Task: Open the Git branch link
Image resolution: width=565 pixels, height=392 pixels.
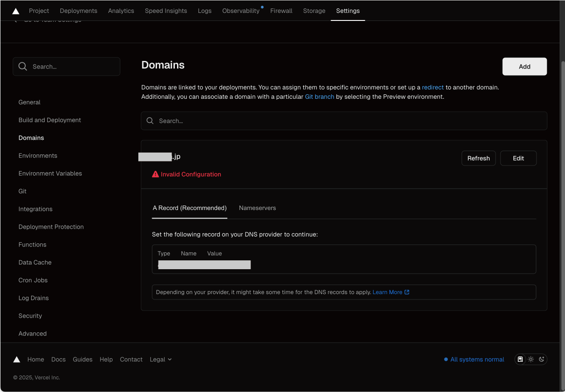Action: pyautogui.click(x=319, y=97)
